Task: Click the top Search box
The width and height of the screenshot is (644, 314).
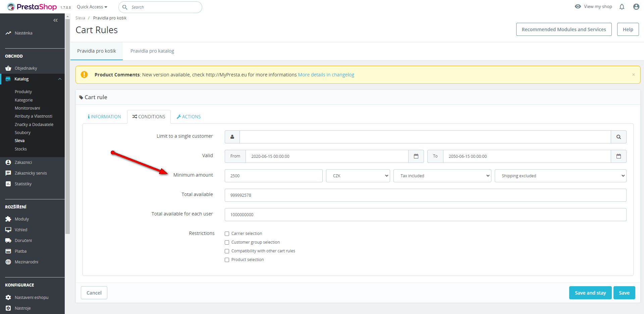Action: [x=160, y=7]
